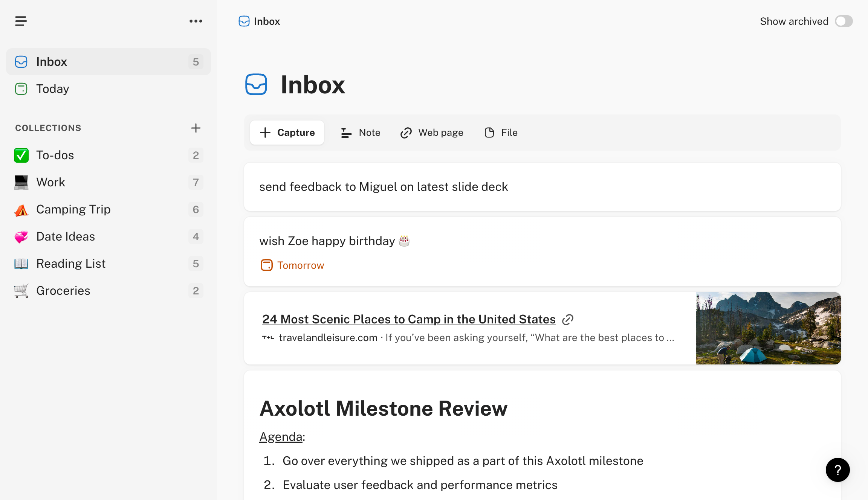Open the Today view in sidebar
This screenshot has width=868, height=500.
[x=53, y=89]
